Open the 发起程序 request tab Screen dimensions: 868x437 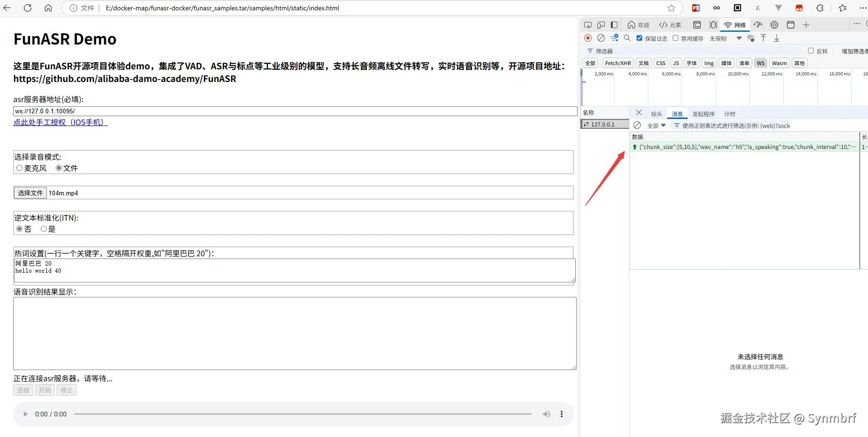[704, 114]
